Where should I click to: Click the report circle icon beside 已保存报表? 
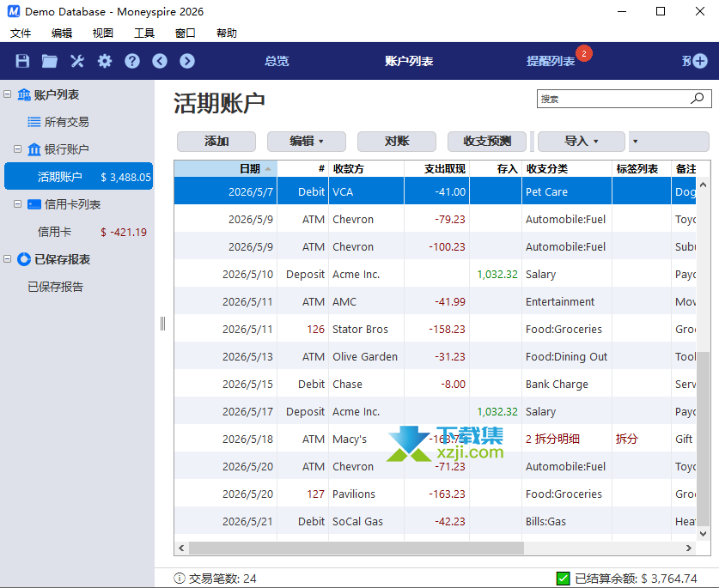click(x=24, y=259)
